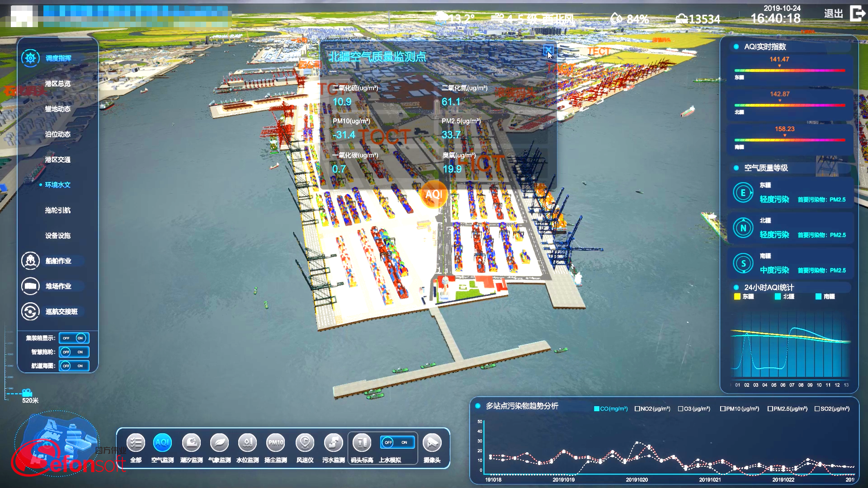Open the 泊位动态 berth status menu
Viewport: 868px width, 488px height.
tap(58, 134)
